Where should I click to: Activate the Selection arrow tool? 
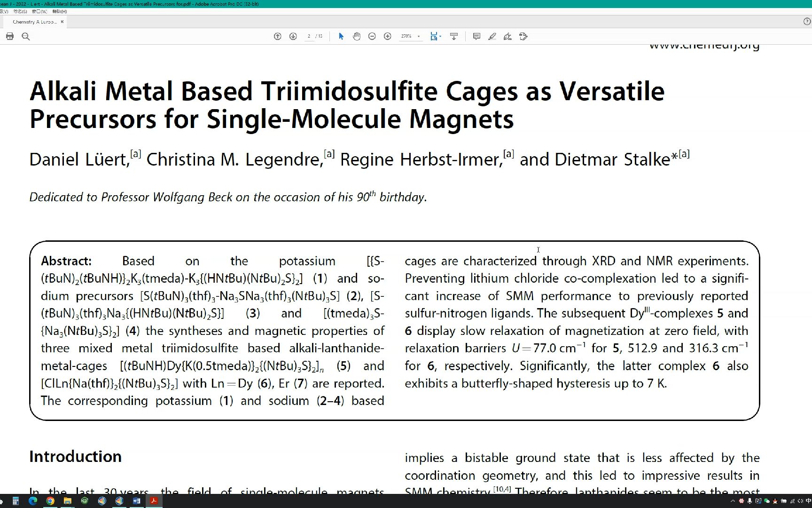[x=341, y=36]
